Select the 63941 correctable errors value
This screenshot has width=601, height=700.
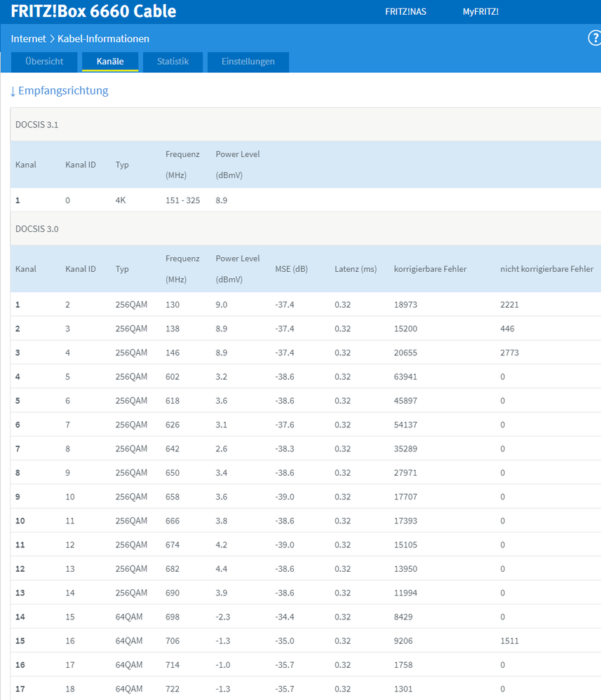click(405, 377)
